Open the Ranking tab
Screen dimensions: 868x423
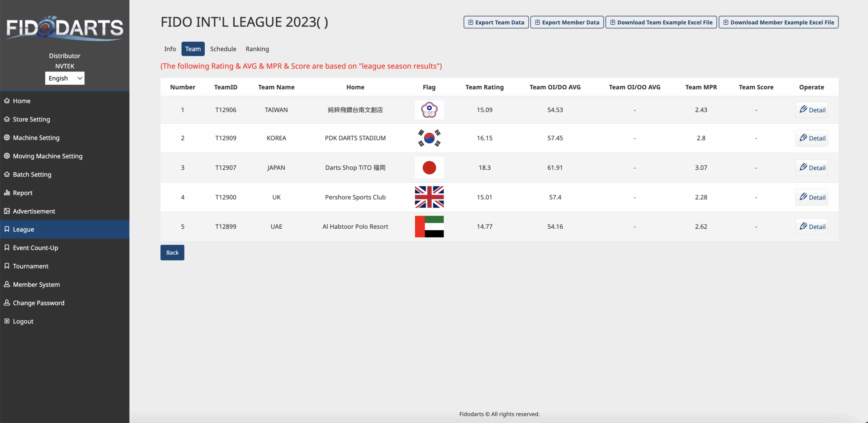click(x=257, y=49)
